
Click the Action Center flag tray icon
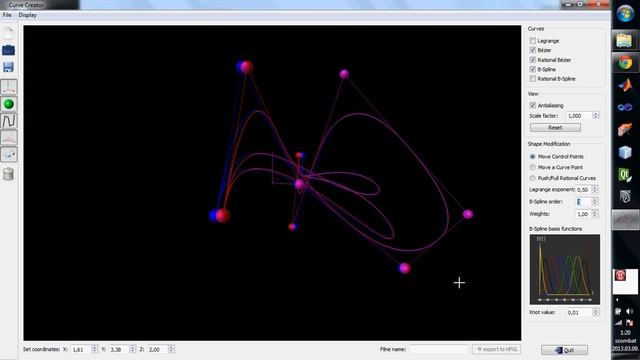coord(629,322)
